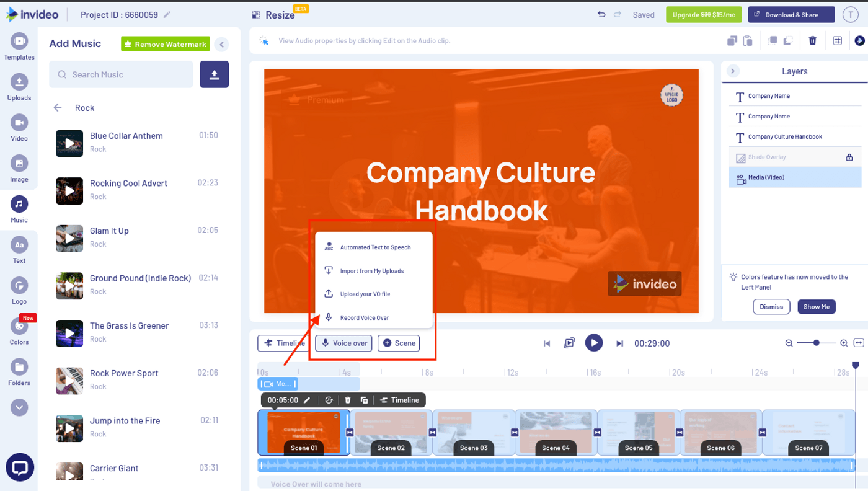The image size is (868, 491).
Task: Click the play current scene icon
Action: tap(569, 343)
